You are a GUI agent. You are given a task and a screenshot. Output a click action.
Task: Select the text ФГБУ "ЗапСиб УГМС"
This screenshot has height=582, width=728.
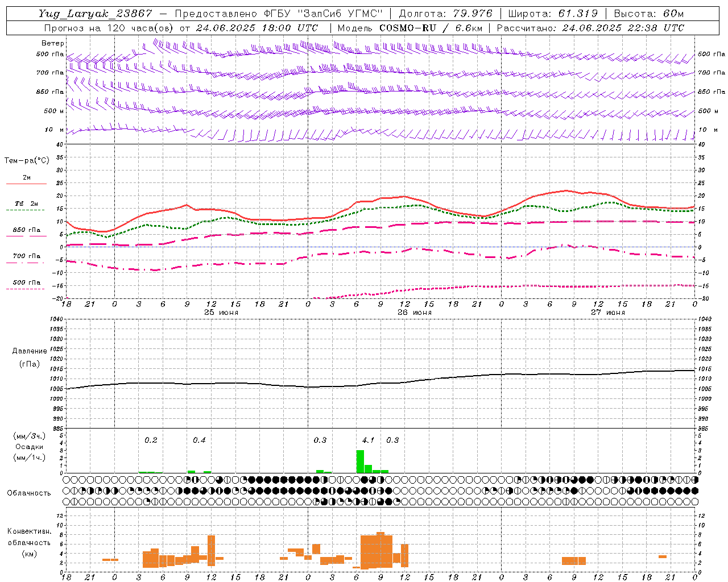[322, 14]
